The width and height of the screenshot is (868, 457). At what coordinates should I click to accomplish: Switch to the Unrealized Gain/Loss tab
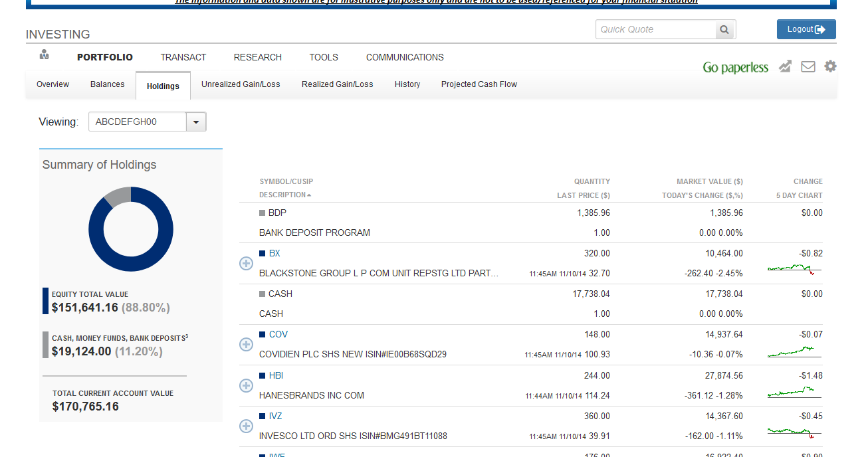pos(241,84)
